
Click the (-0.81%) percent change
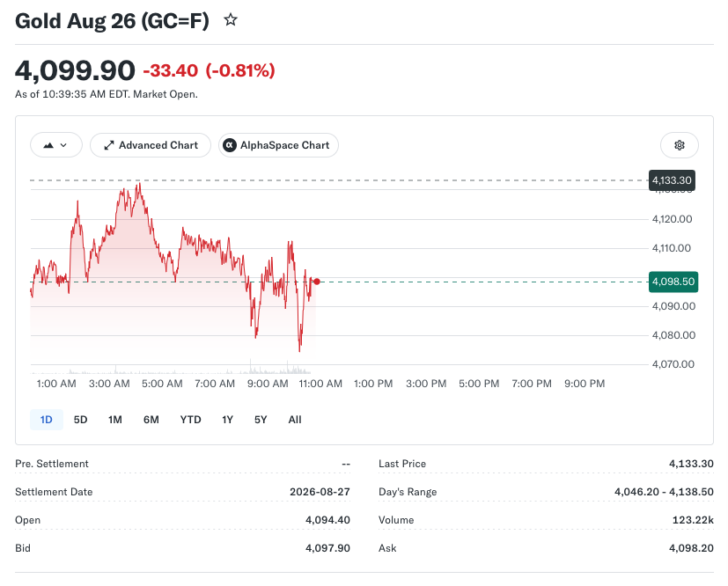point(240,71)
